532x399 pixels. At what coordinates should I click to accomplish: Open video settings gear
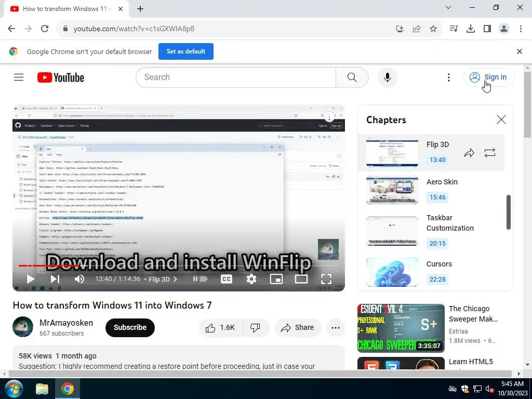pos(251,279)
